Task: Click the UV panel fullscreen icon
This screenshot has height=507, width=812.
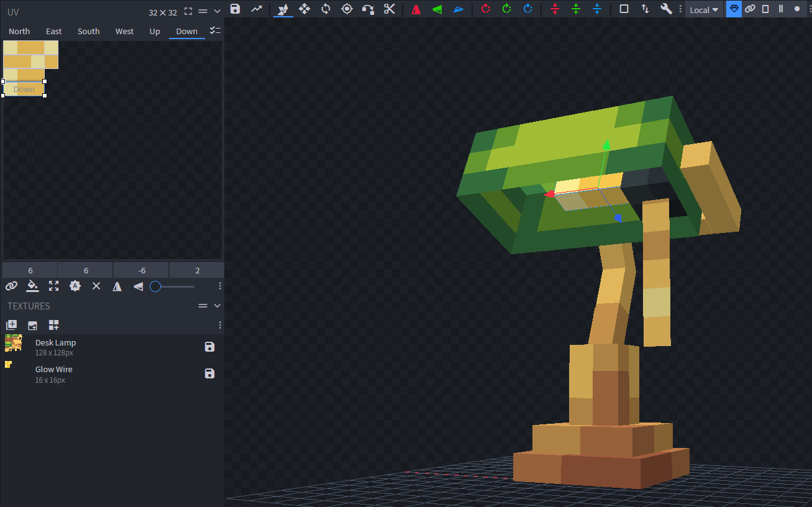Action: [188, 11]
